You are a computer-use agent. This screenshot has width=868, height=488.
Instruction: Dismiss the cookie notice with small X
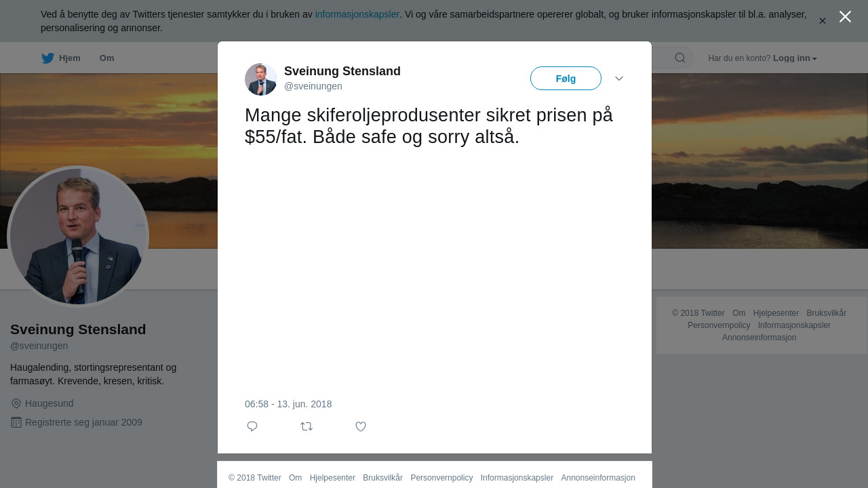click(x=823, y=21)
